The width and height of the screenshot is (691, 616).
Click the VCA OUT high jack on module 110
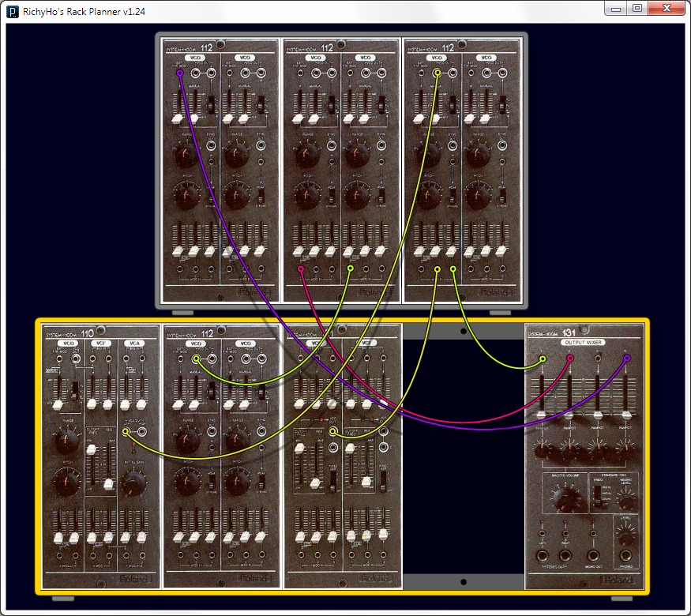pyautogui.click(x=142, y=431)
